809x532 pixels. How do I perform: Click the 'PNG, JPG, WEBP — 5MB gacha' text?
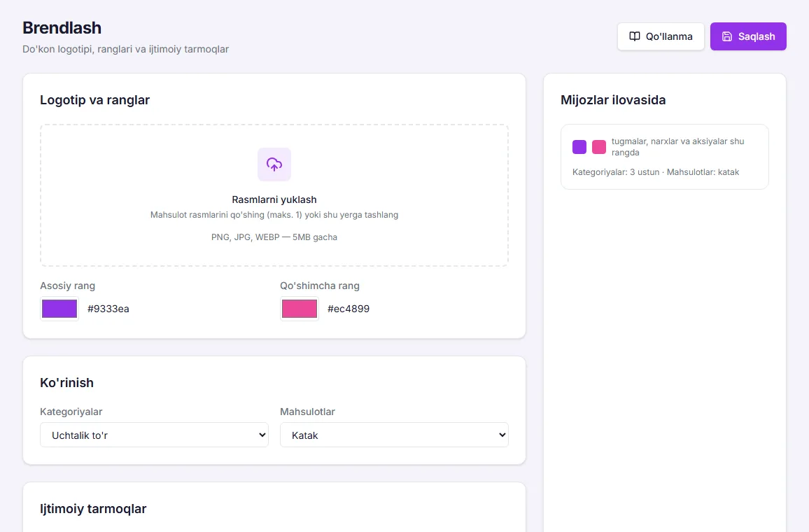[x=274, y=237]
